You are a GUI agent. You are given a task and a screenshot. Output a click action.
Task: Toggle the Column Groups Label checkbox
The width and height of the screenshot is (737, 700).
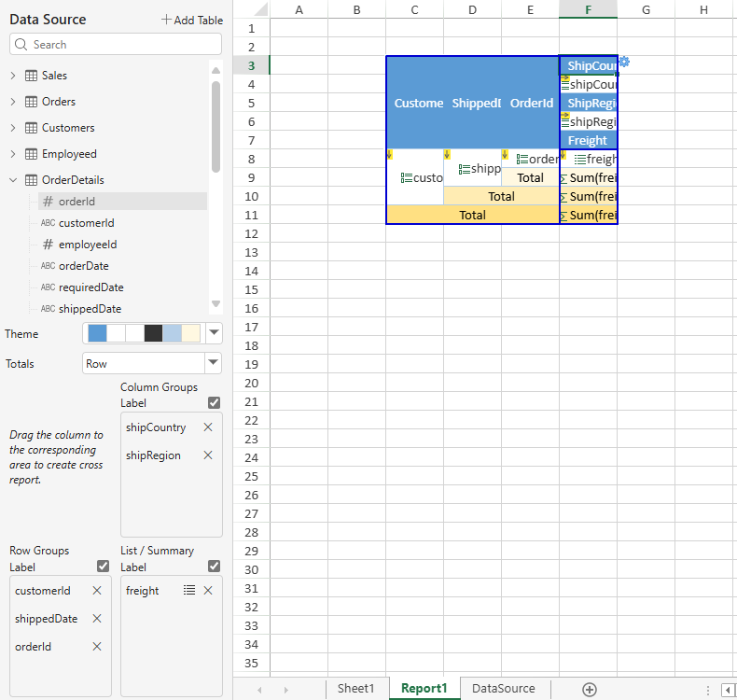pos(215,402)
